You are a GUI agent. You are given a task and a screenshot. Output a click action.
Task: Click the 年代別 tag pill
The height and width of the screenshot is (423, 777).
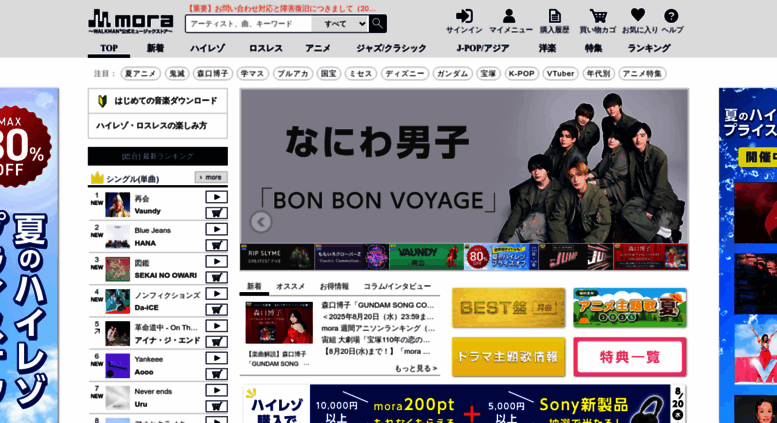point(599,74)
